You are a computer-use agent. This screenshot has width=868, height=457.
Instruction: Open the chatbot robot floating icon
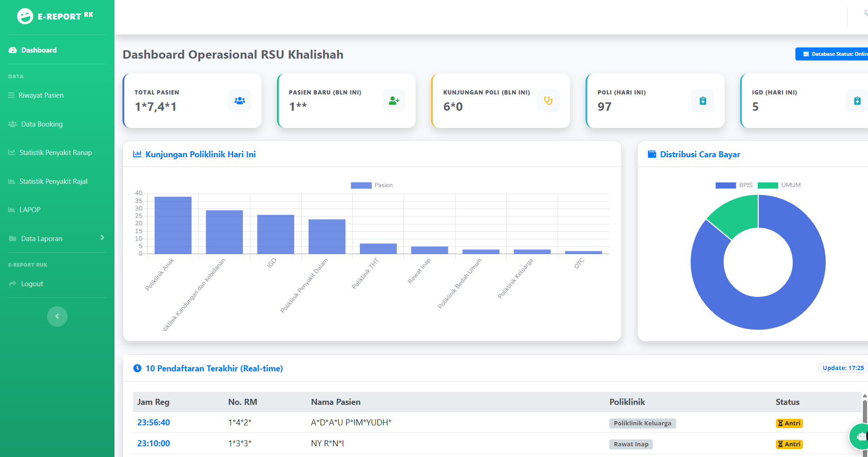861,436
